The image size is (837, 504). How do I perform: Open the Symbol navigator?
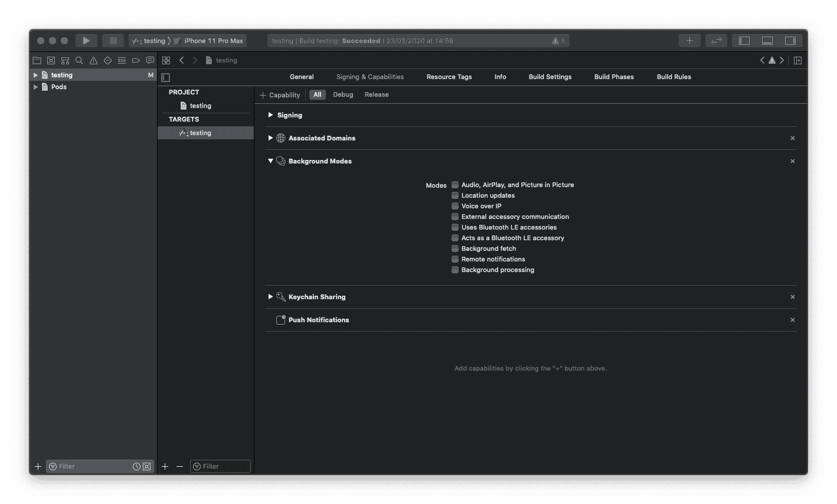point(65,60)
